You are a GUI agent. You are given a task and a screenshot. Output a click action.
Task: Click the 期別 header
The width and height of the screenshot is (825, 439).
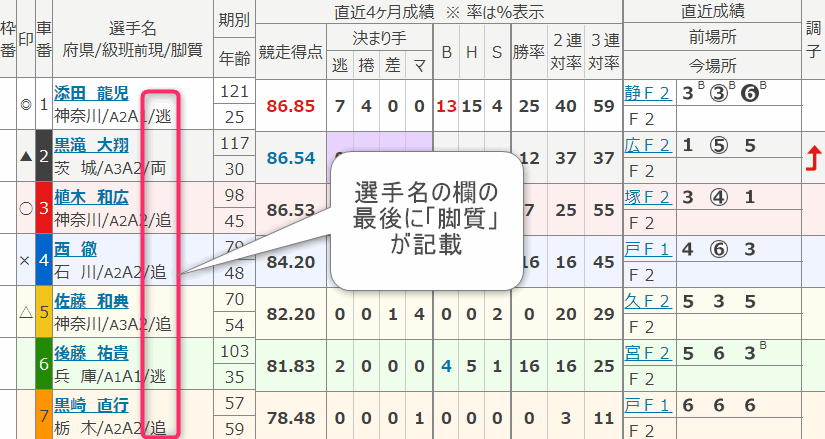click(234, 20)
